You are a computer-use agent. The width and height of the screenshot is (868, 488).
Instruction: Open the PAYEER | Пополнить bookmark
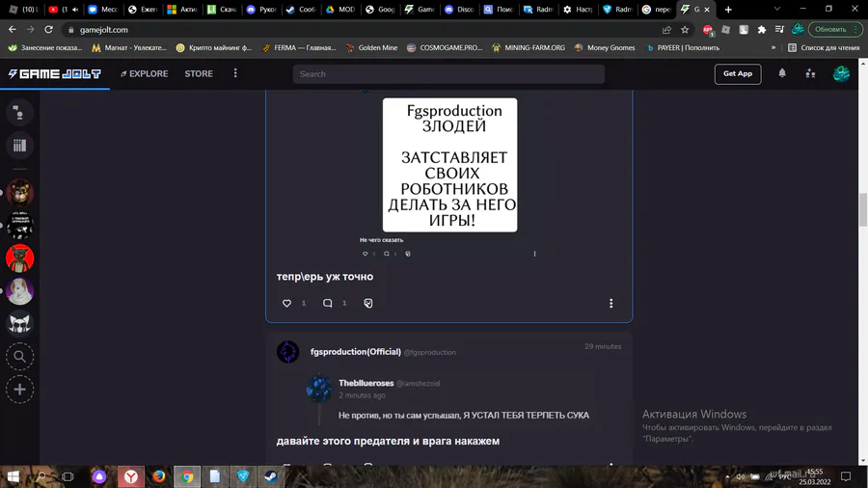[x=683, y=47]
